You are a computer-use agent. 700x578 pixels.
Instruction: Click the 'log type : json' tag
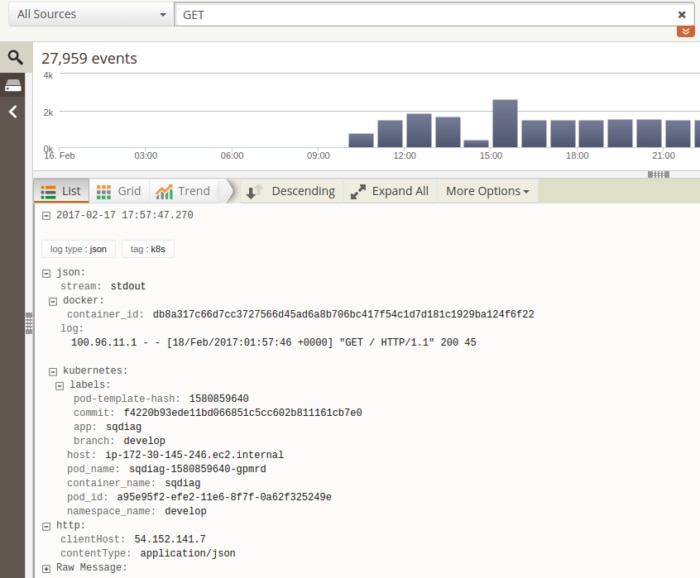79,248
